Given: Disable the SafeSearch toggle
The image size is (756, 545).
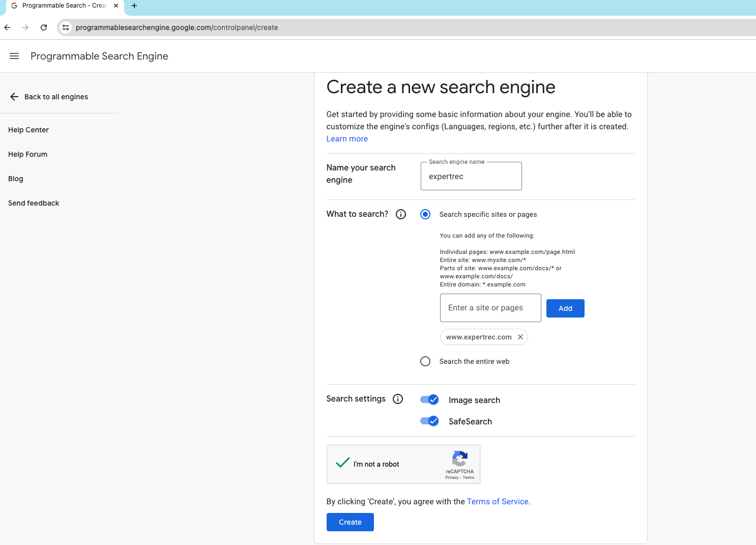Looking at the screenshot, I should point(429,421).
